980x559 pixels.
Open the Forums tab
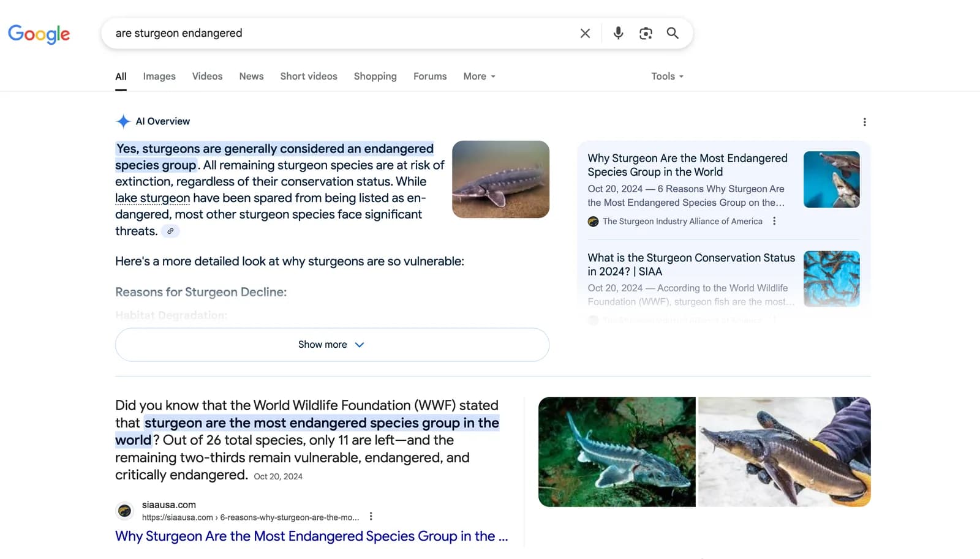430,76
